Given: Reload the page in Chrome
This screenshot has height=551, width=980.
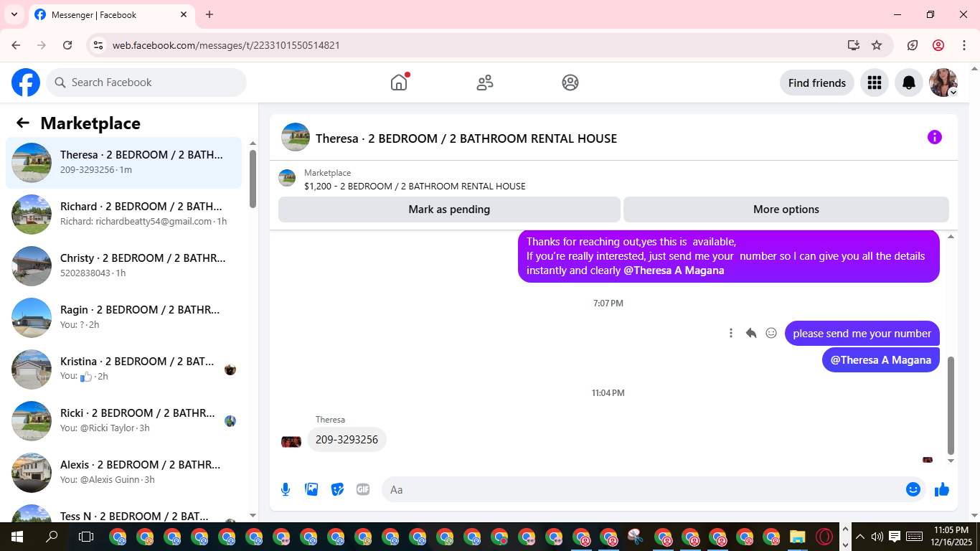Looking at the screenshot, I should pos(67,45).
